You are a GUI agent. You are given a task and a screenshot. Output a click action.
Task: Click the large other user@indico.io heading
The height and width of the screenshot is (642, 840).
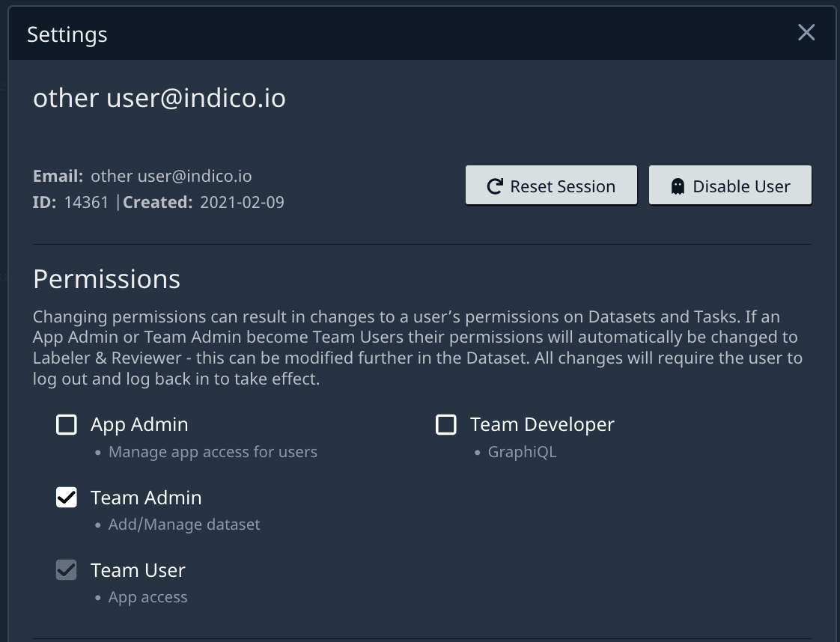tap(159, 98)
